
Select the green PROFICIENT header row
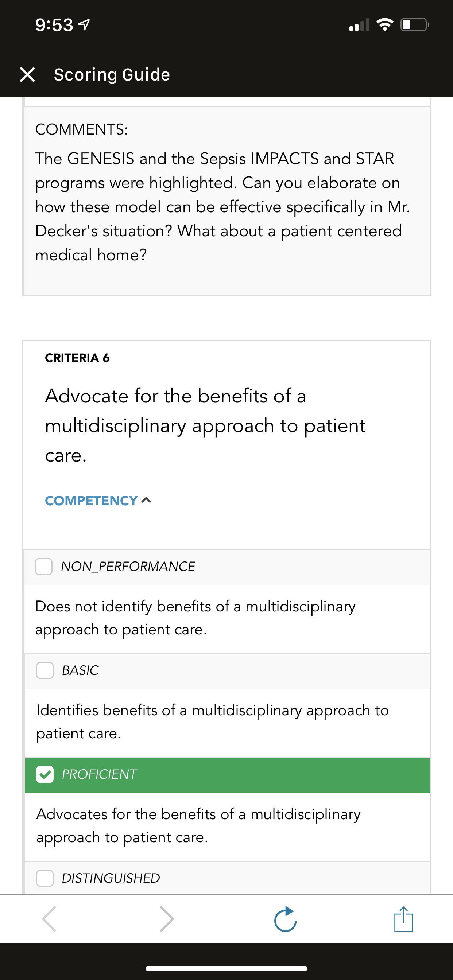point(228,775)
